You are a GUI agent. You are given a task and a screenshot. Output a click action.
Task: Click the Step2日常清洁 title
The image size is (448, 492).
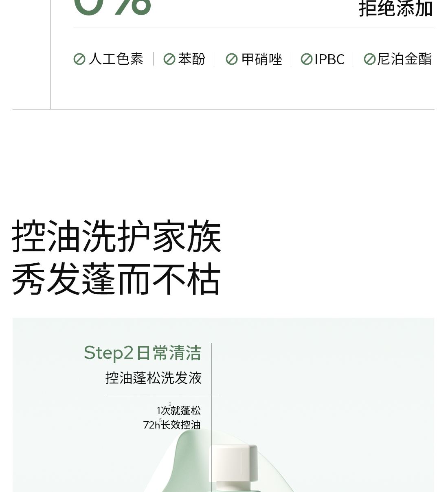coord(143,353)
